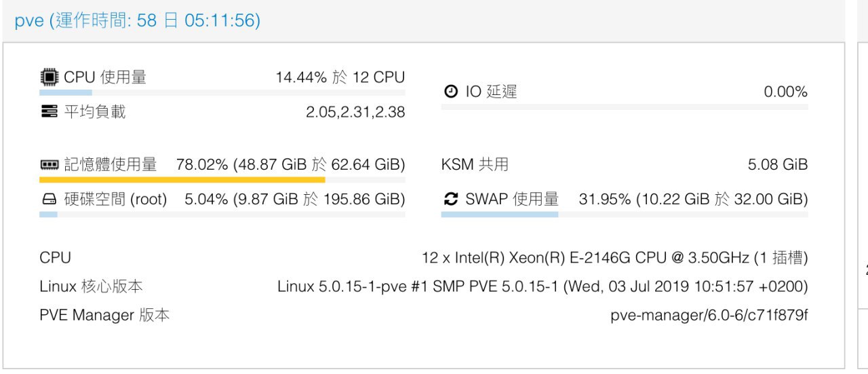The width and height of the screenshot is (868, 374).
Task: Click the hard disk root icon
Action: pos(49,200)
